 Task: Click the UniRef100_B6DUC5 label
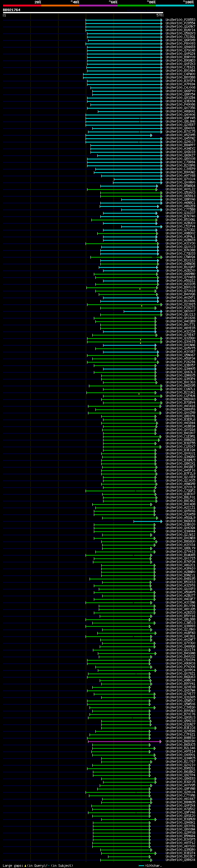180,745
